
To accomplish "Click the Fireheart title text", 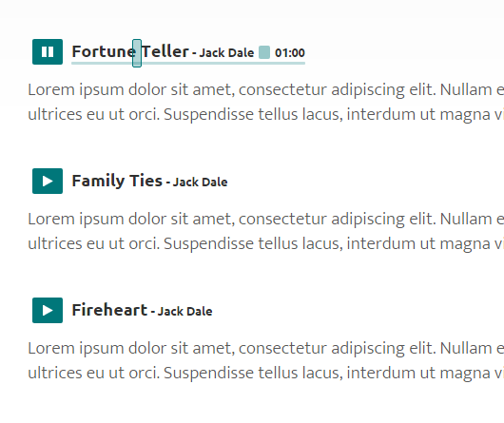I will pos(109,310).
